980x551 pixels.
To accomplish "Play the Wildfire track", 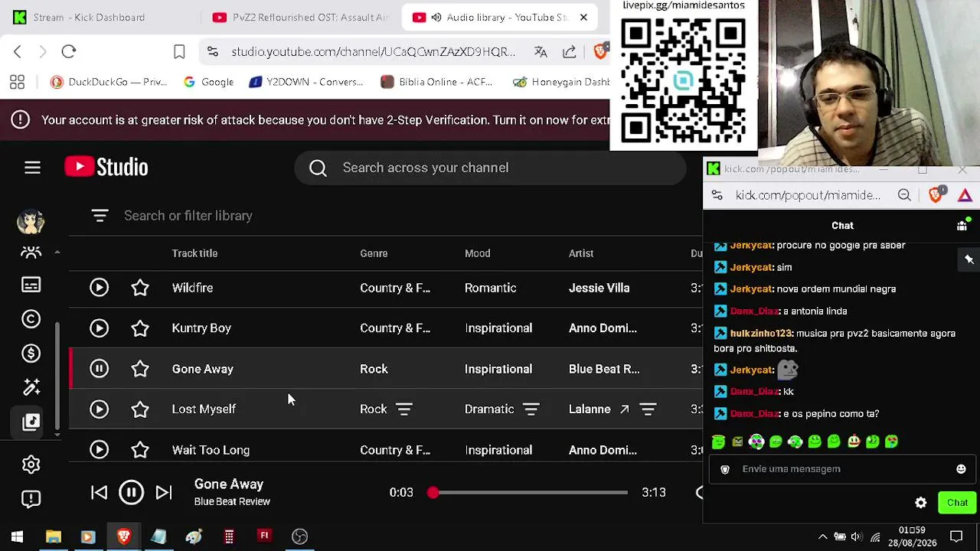I will pyautogui.click(x=99, y=288).
